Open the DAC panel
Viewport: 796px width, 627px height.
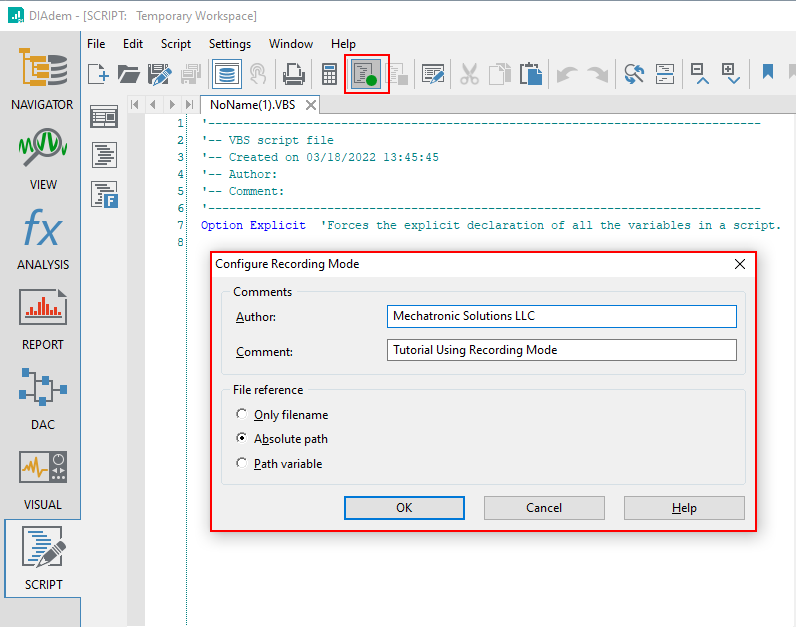click(41, 398)
